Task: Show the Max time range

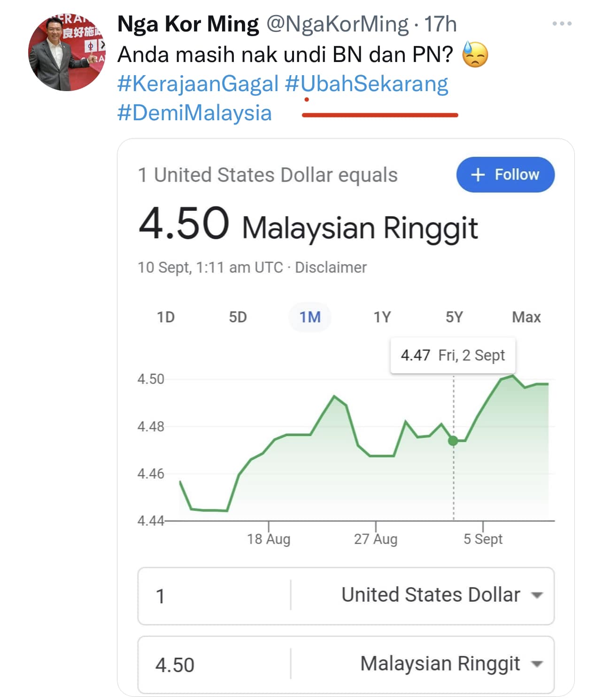Action: [x=526, y=317]
